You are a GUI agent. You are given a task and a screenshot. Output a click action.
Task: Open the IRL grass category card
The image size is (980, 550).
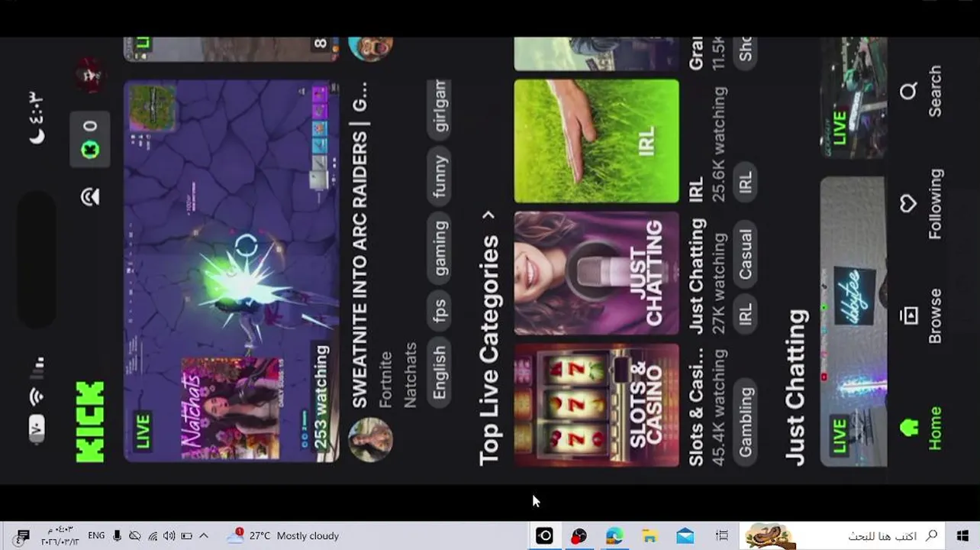point(597,141)
